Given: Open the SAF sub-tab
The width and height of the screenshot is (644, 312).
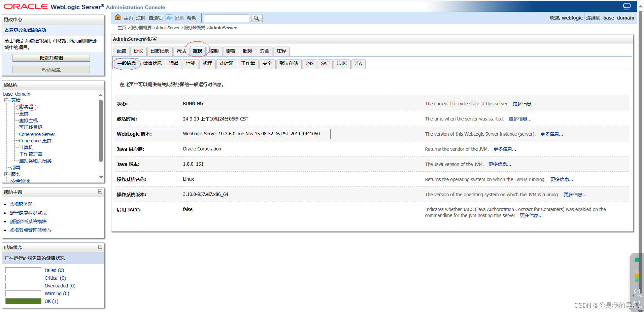Looking at the screenshot, I should [325, 64].
